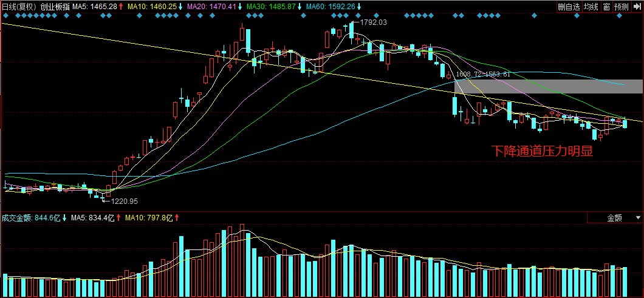Click the diamond info marker beneath 删自选
Screen dimensions: 644x298
coord(577,16)
